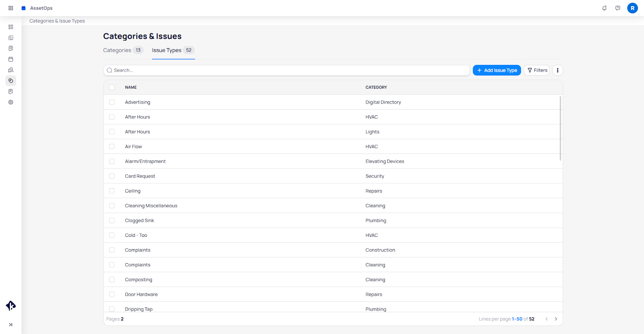Click into the Search field
The height and width of the screenshot is (334, 644).
287,70
